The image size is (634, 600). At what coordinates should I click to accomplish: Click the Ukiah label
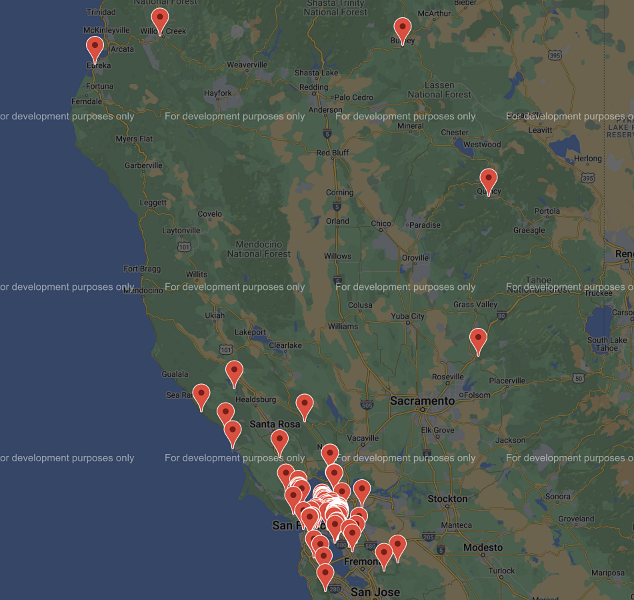214,315
